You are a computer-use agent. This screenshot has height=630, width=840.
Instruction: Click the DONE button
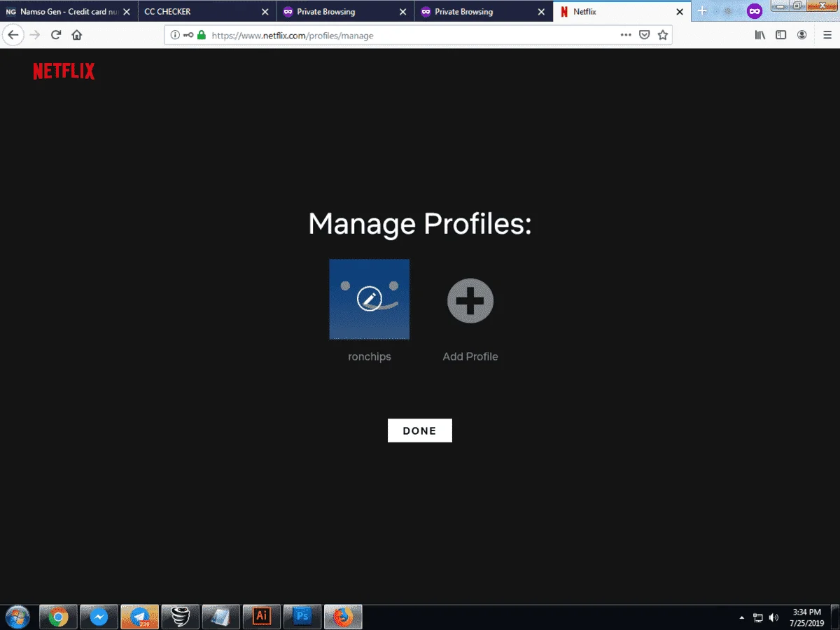click(x=420, y=430)
